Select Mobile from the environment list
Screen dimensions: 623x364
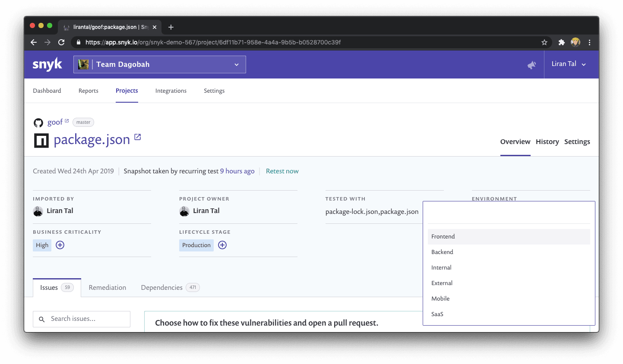509,298
